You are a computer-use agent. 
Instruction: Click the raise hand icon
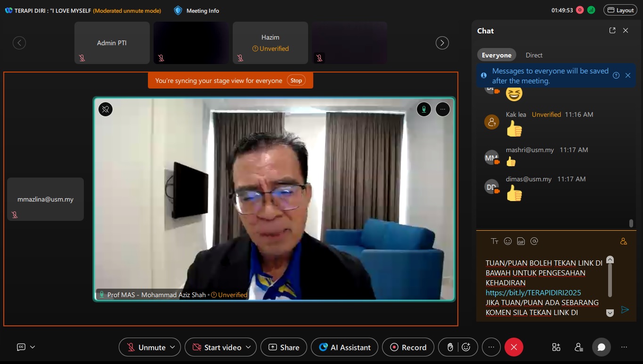point(450,347)
